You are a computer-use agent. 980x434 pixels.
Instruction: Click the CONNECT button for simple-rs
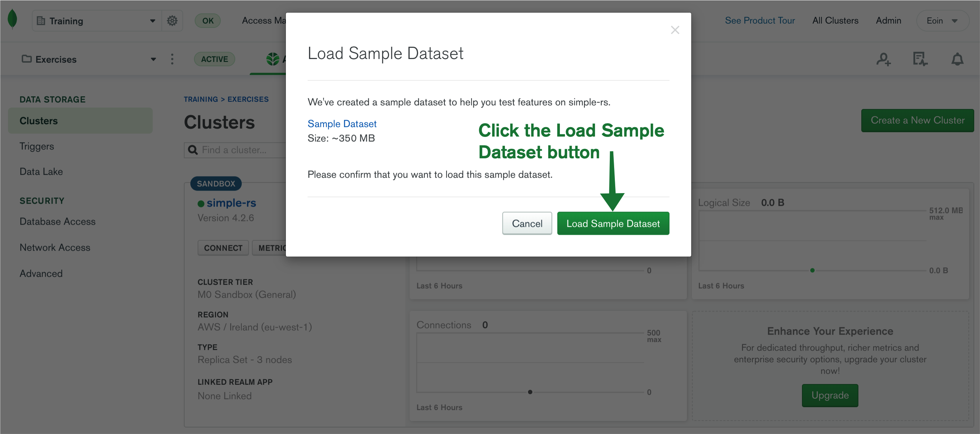point(223,248)
